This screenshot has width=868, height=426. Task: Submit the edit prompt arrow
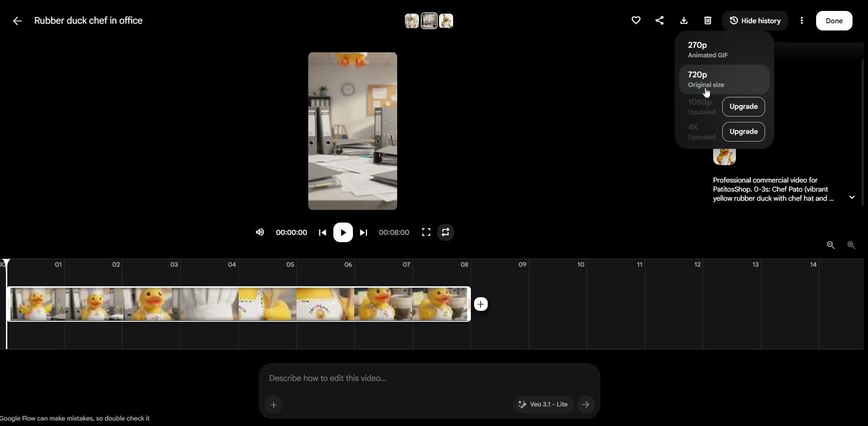[586, 404]
